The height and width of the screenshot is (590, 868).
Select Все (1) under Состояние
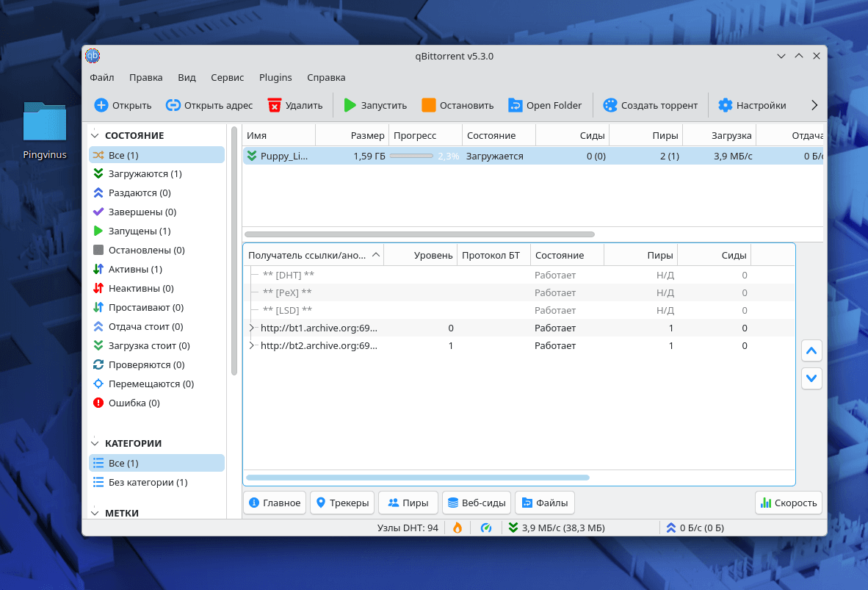pos(156,155)
